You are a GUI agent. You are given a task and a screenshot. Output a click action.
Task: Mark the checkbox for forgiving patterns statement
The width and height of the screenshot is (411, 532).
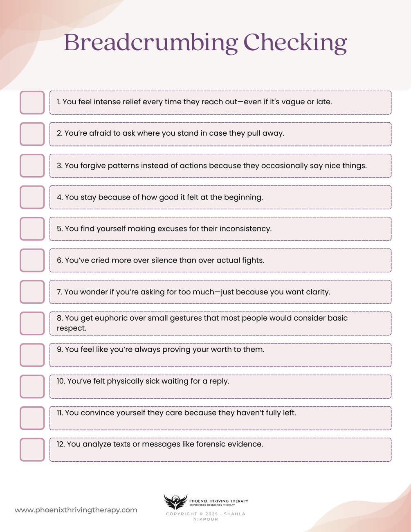point(32,165)
